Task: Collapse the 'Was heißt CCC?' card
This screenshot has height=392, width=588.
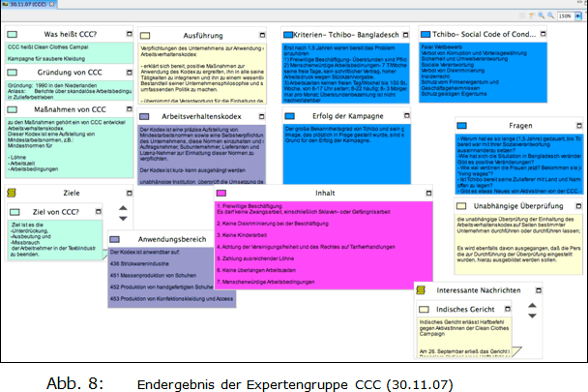Action: (x=130, y=34)
